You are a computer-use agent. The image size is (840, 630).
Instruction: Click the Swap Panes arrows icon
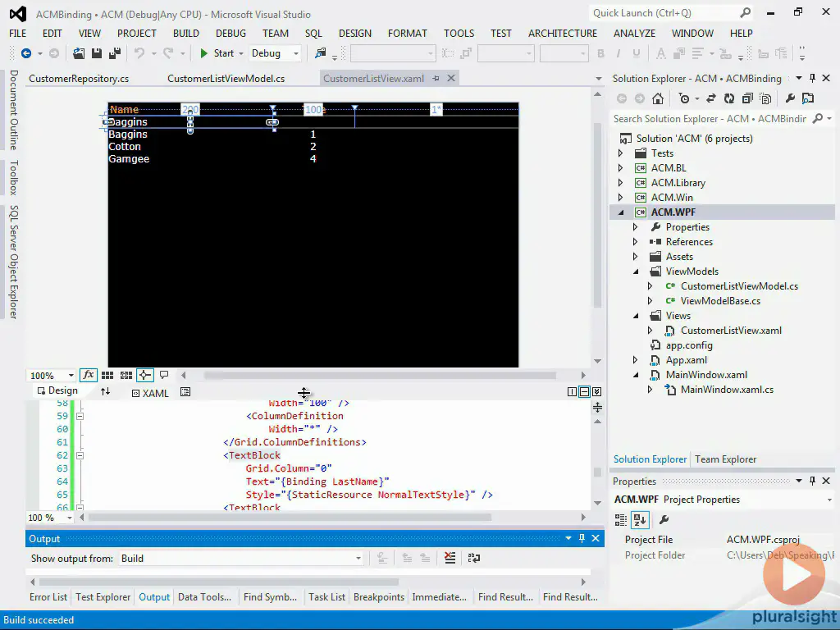point(106,391)
